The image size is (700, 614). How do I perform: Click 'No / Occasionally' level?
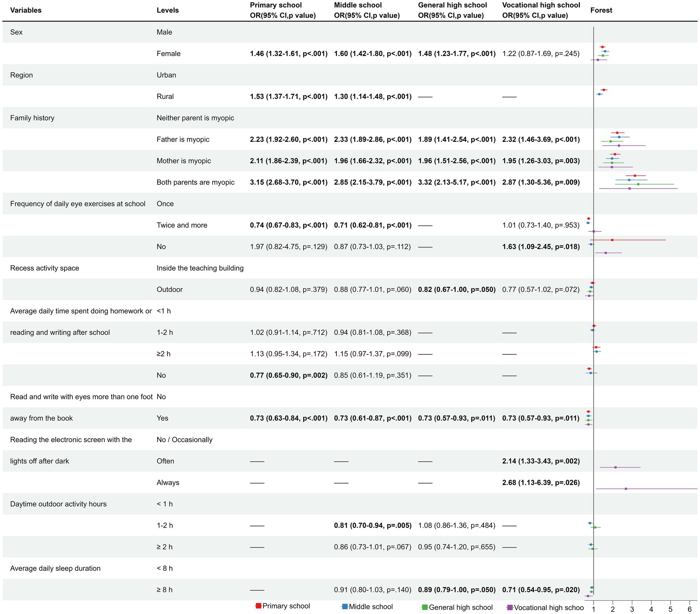coord(184,440)
